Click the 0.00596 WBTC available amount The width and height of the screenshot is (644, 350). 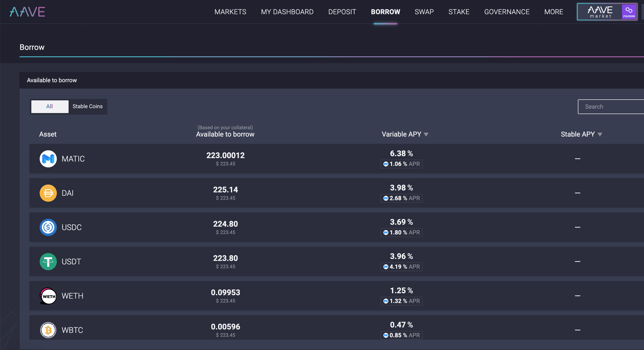226,327
